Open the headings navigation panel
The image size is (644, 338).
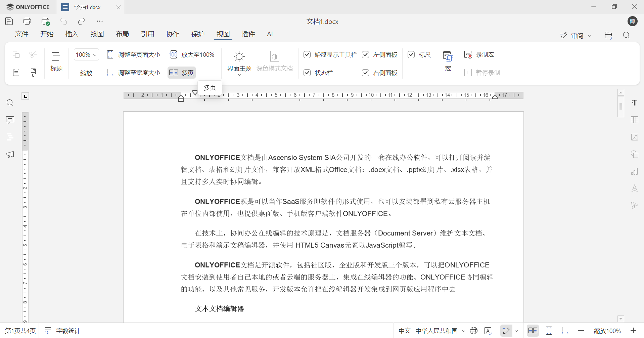pos(10,137)
